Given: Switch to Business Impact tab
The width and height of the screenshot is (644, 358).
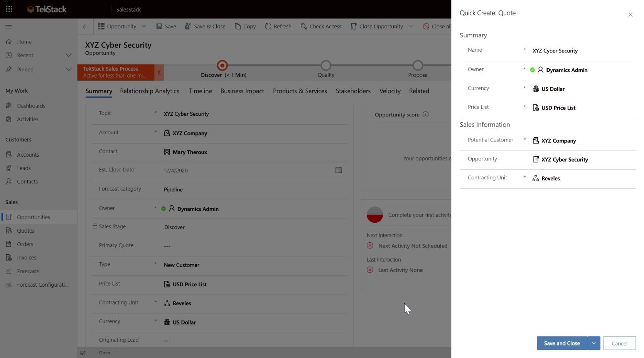Looking at the screenshot, I should 242,91.
